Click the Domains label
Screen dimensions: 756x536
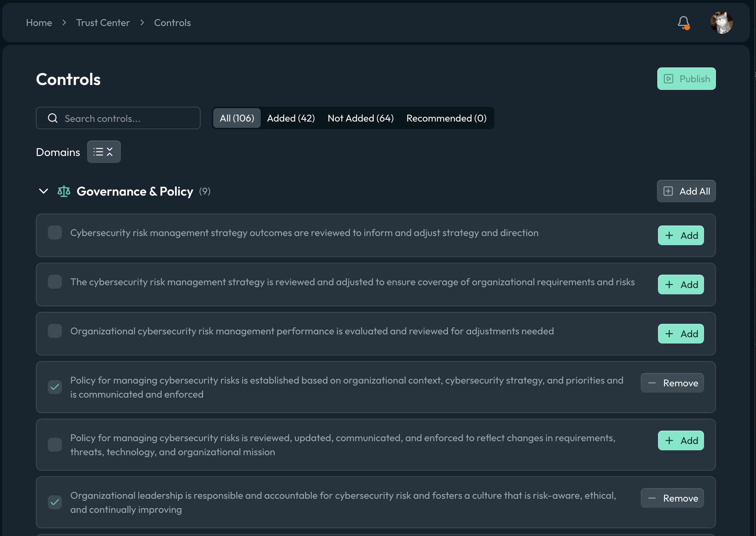(x=58, y=152)
